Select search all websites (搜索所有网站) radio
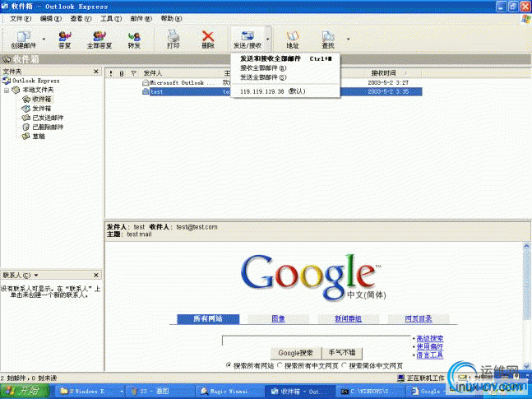Viewport: 532px width, 399px height. (229, 365)
